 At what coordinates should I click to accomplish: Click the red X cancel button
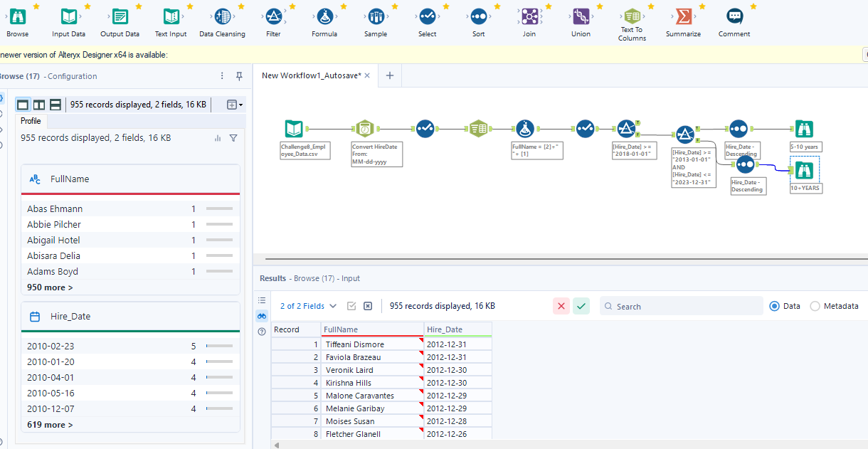click(561, 306)
